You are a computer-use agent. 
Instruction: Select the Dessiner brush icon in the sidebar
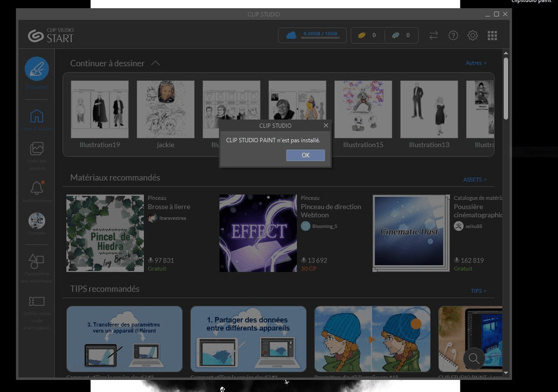[x=36, y=70]
